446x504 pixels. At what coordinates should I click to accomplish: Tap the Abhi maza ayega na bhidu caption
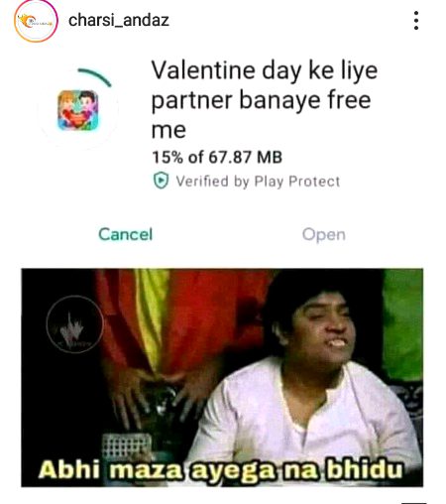pyautogui.click(x=221, y=469)
